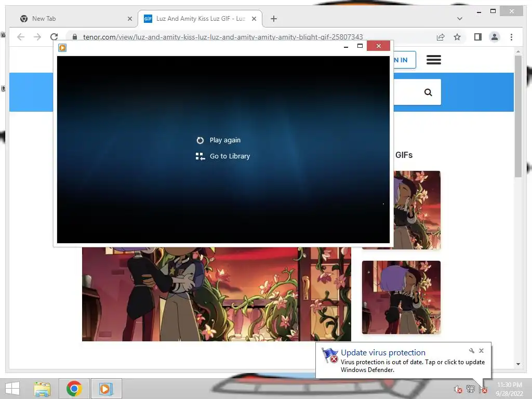Click the Chrome taskbar icon
This screenshot has width=532, height=399.
click(x=74, y=389)
